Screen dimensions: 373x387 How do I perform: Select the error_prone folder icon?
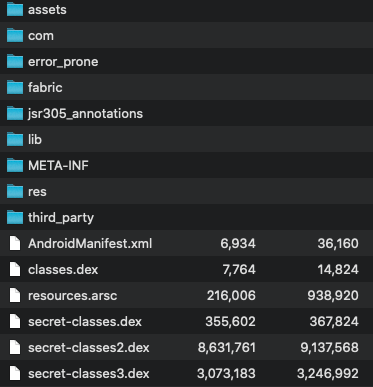tap(15, 61)
